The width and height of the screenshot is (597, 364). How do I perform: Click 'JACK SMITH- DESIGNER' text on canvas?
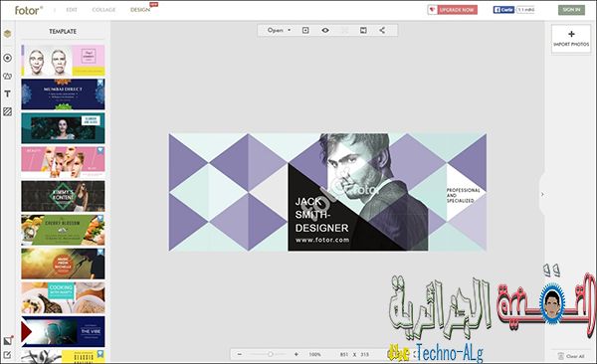point(321,215)
